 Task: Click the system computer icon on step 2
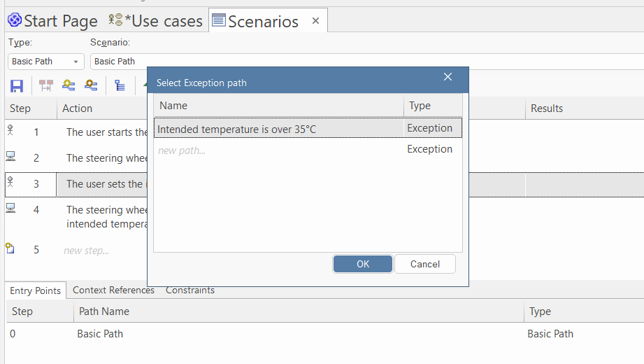pyautogui.click(x=10, y=156)
